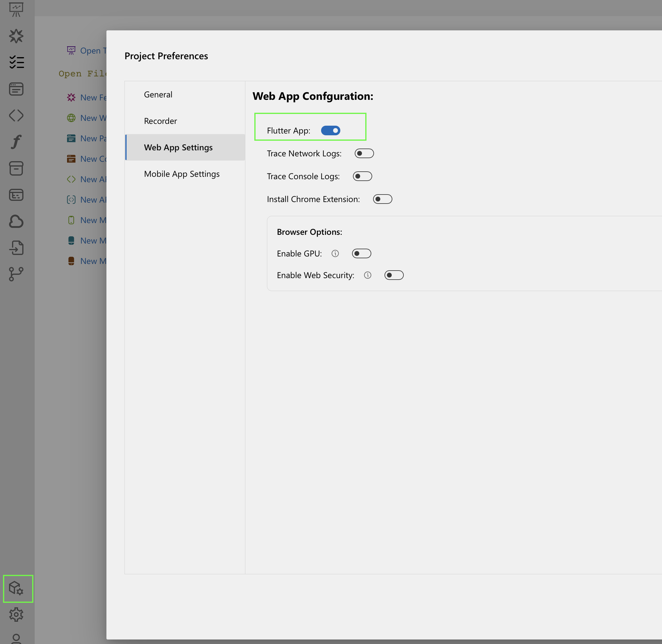Viewport: 662px width, 644px height.
Task: Select Mobile App Settings tab
Action: [182, 174]
